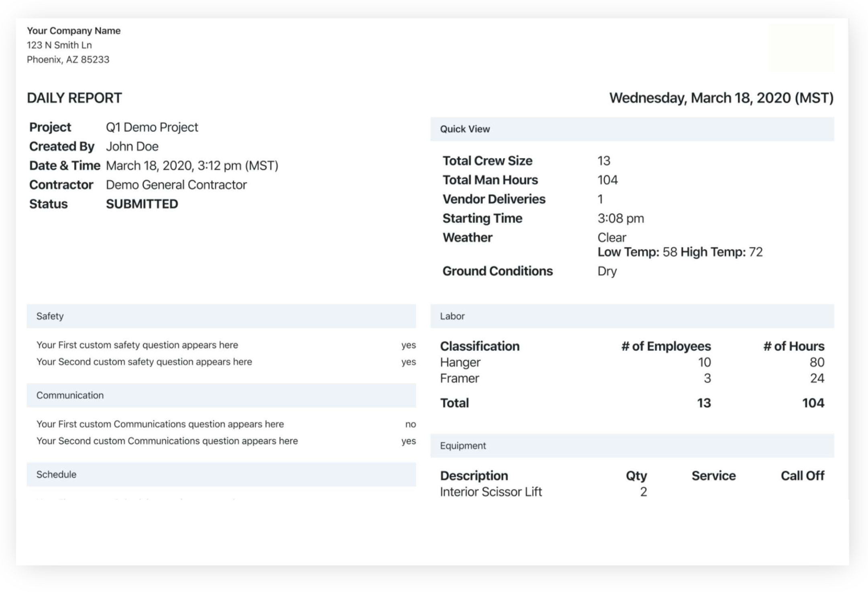Select the Demo General Contractor text
Screen dimensions: 868x592
pyautogui.click(x=176, y=185)
